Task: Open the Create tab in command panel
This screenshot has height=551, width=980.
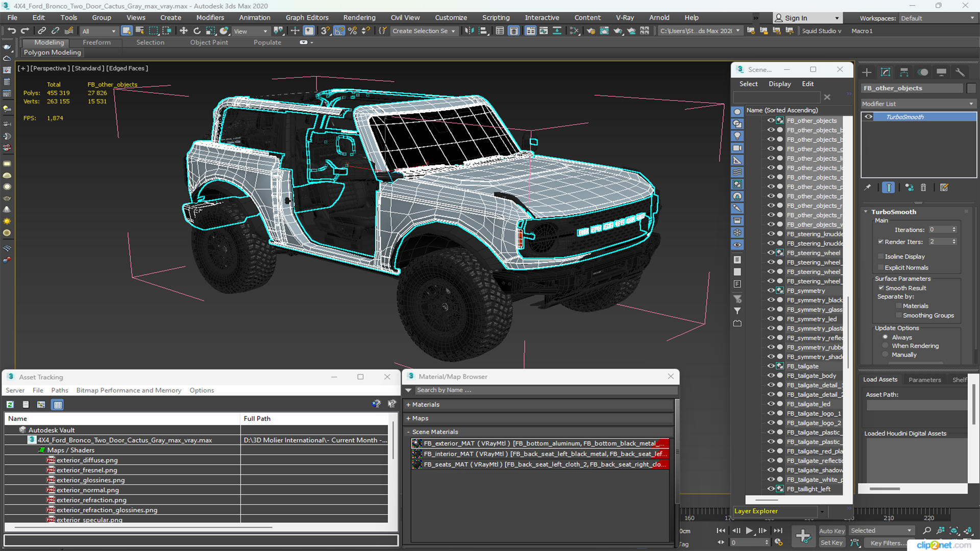Action: pos(867,72)
